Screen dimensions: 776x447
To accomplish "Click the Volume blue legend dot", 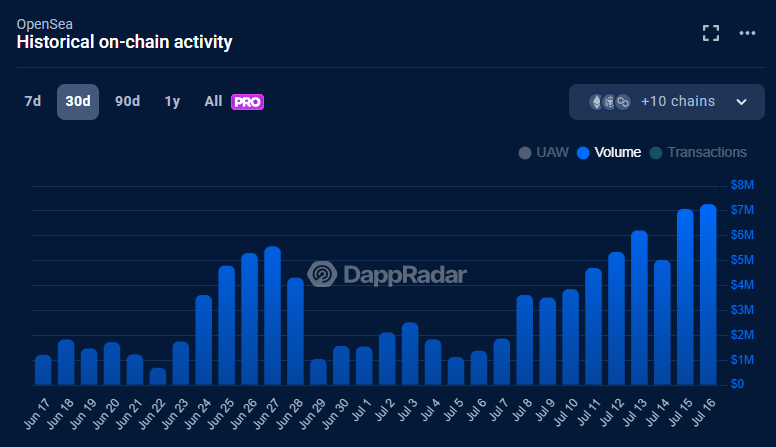I will pyautogui.click(x=583, y=153).
